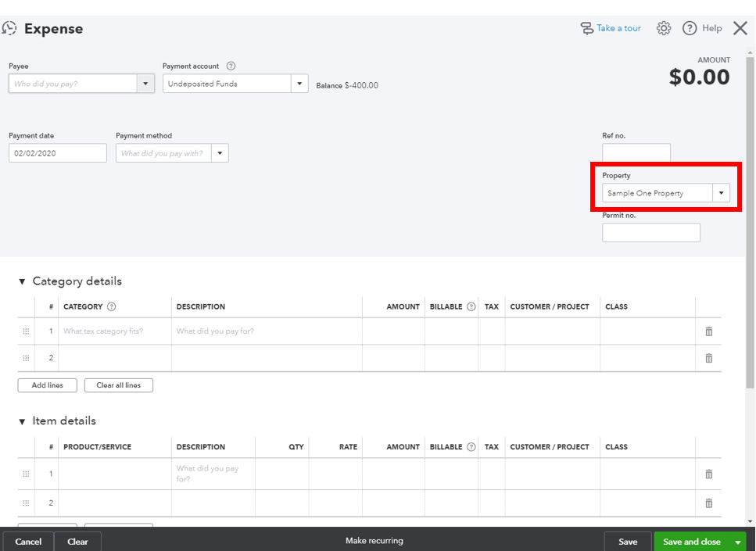Click the Save button
The image size is (756, 551).
pyautogui.click(x=628, y=542)
